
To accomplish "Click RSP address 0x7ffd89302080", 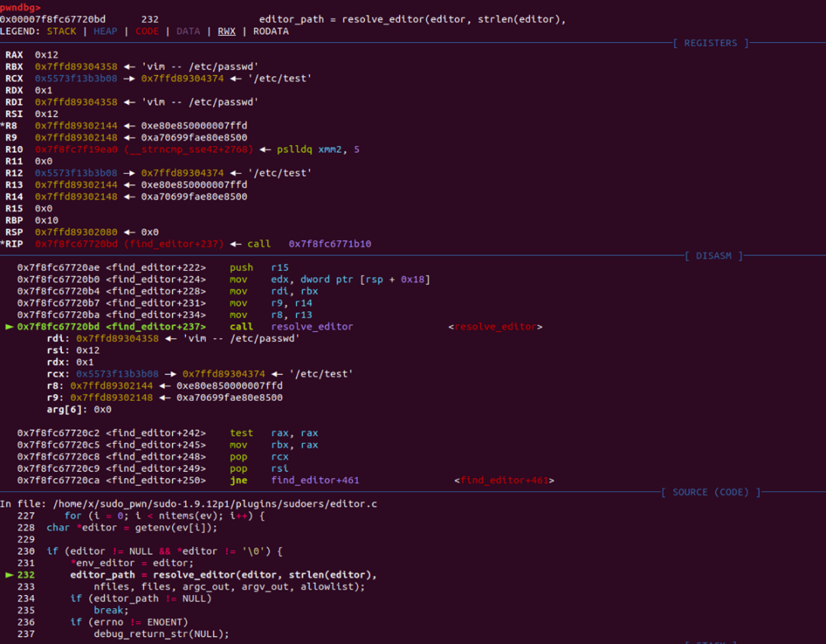I will coord(76,232).
